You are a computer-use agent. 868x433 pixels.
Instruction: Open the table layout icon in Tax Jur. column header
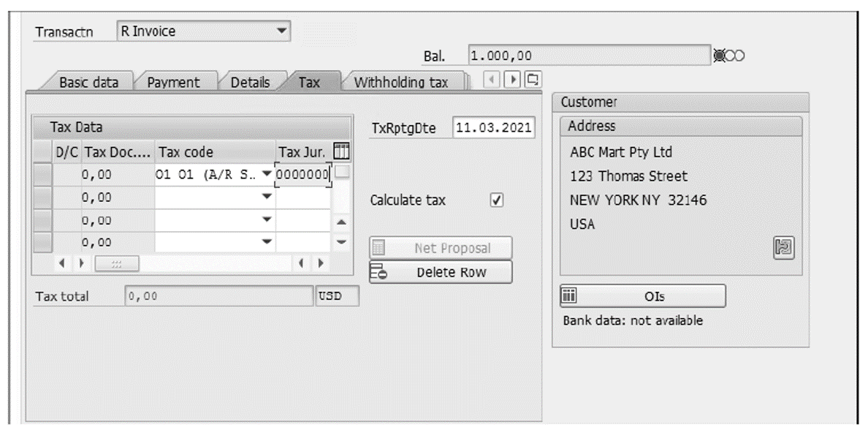[340, 151]
